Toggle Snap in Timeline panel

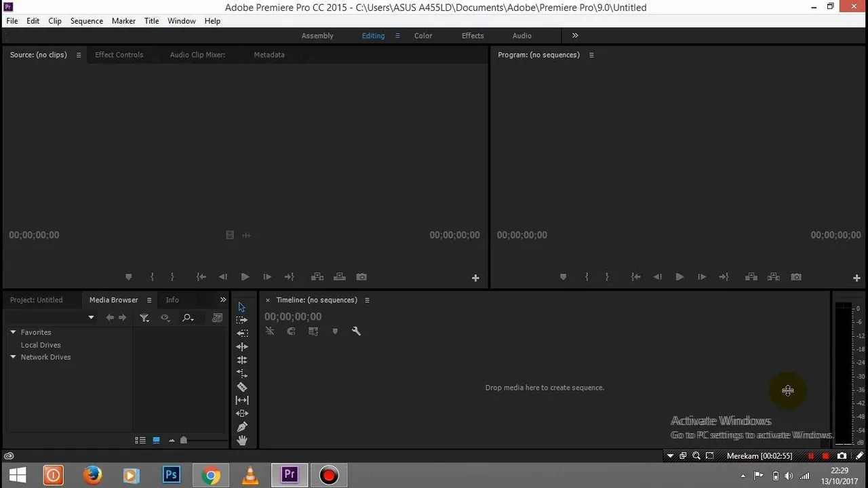click(291, 331)
